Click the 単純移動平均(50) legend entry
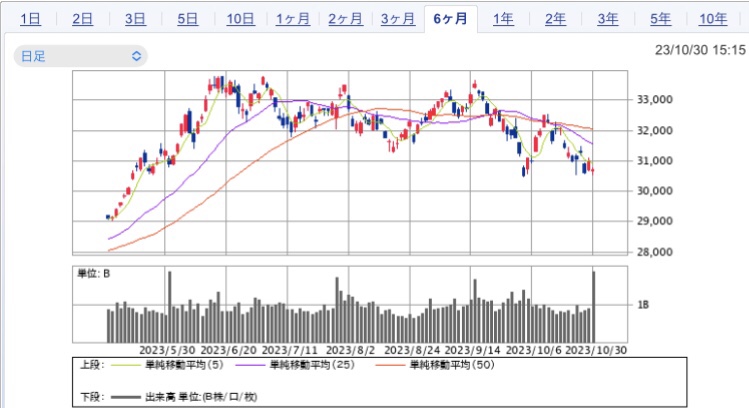This screenshot has width=749, height=408. [452, 365]
